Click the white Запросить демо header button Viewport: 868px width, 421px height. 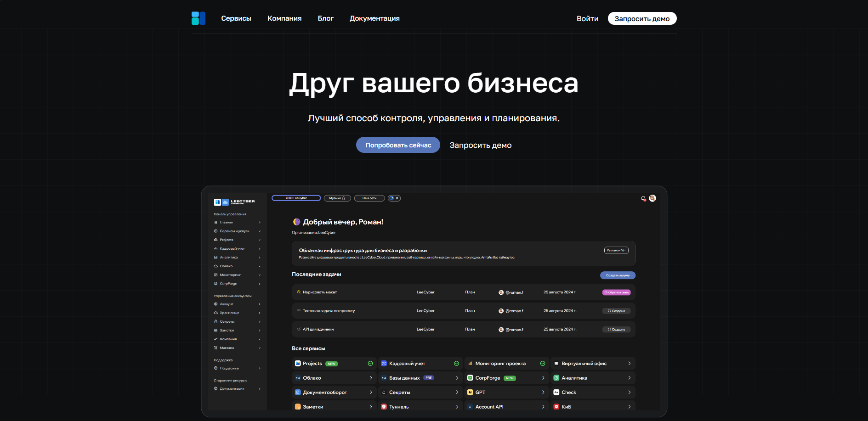[642, 18]
